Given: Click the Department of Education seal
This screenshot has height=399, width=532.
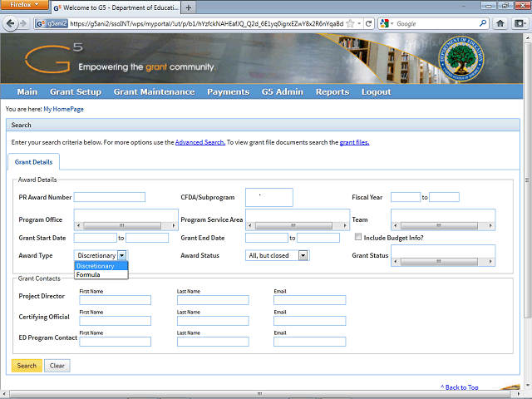Looking at the screenshot, I should click(461, 58).
